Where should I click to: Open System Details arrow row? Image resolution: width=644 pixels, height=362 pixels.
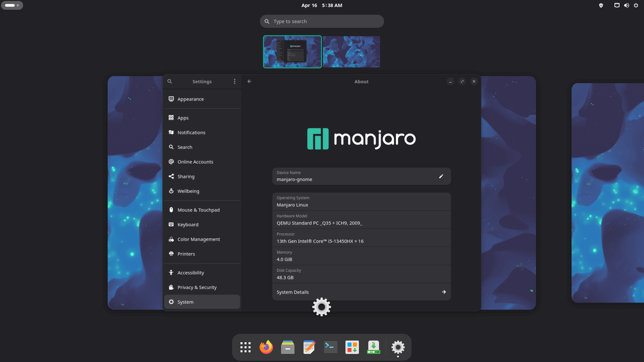pyautogui.click(x=361, y=292)
